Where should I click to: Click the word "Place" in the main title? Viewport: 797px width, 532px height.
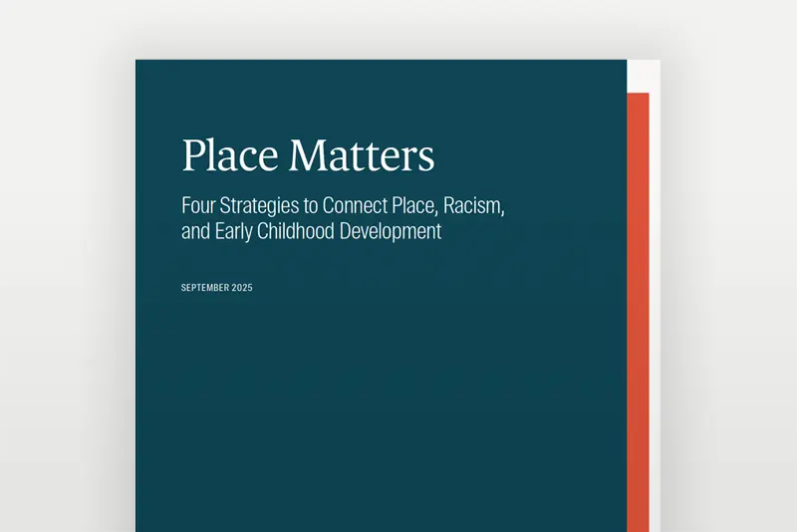tap(230, 156)
